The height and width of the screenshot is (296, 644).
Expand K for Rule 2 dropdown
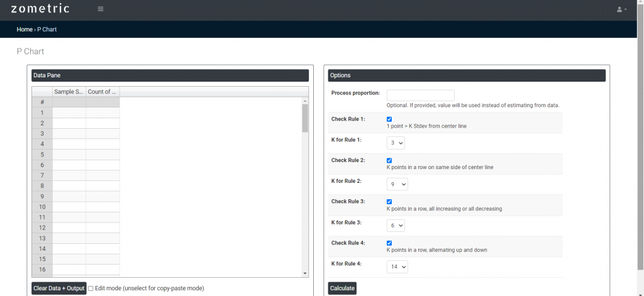397,184
